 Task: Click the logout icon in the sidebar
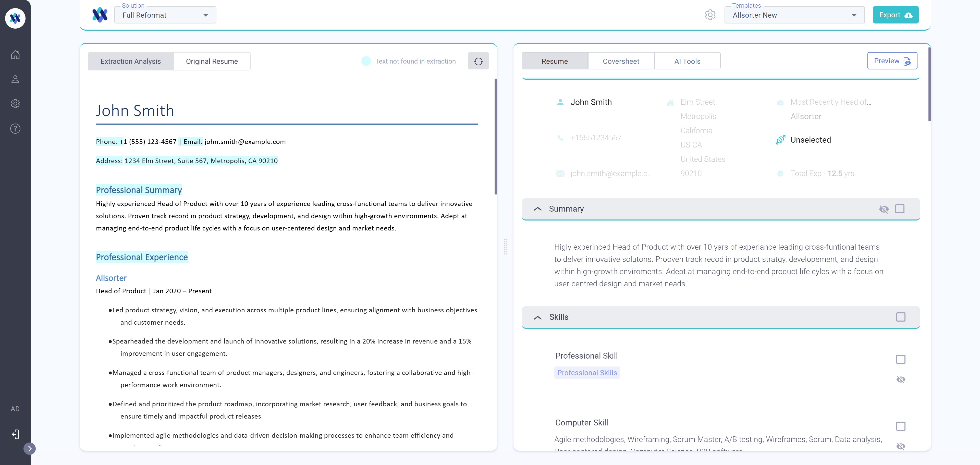(15, 434)
